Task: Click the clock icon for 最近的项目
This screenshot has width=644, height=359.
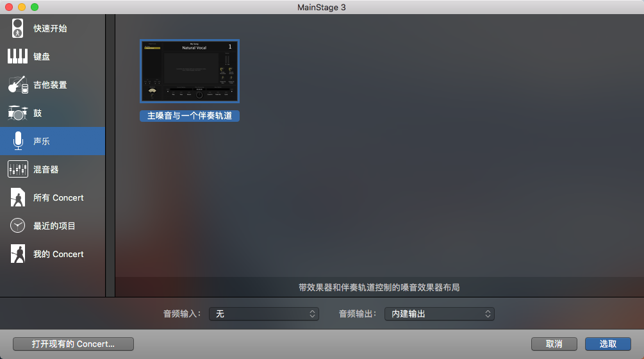Action: 18,226
